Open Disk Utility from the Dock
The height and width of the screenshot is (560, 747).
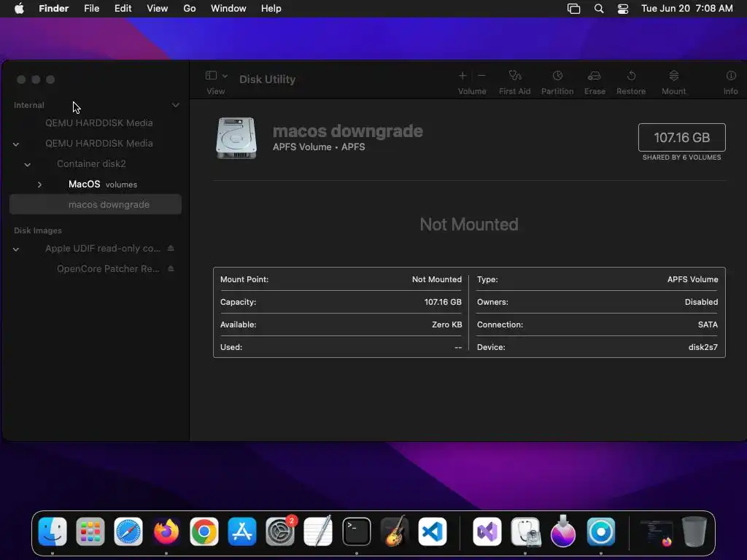tap(525, 532)
